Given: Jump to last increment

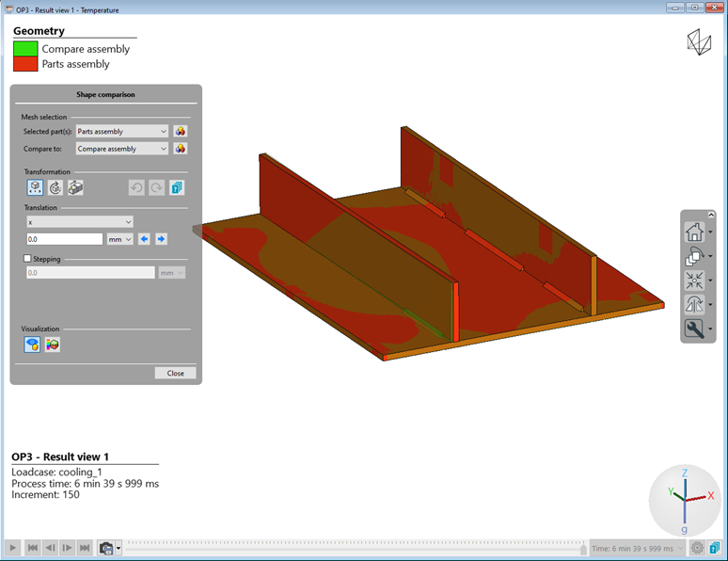Looking at the screenshot, I should point(85,548).
